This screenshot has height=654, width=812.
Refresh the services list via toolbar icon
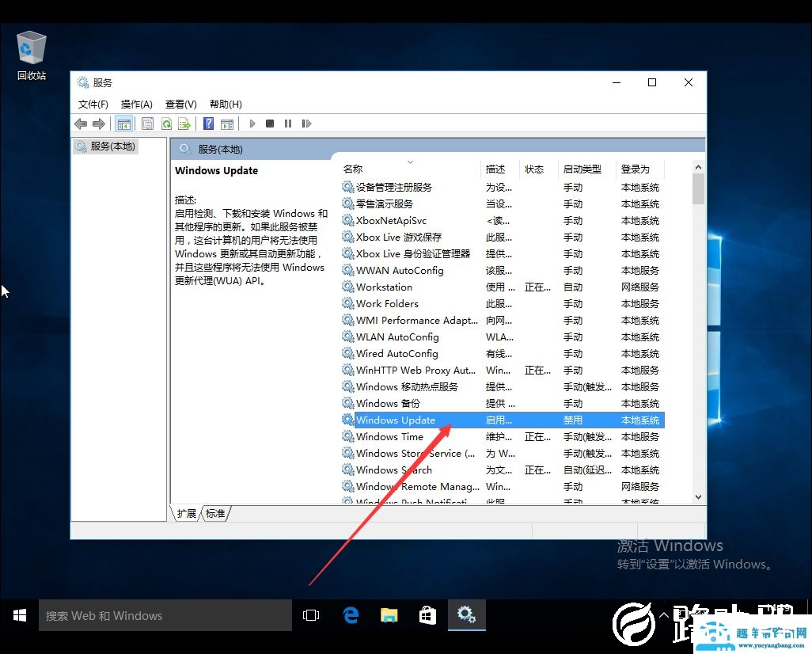coord(166,124)
